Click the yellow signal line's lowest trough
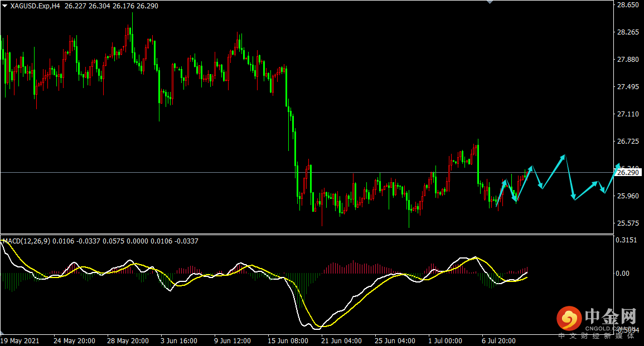 click(322, 326)
